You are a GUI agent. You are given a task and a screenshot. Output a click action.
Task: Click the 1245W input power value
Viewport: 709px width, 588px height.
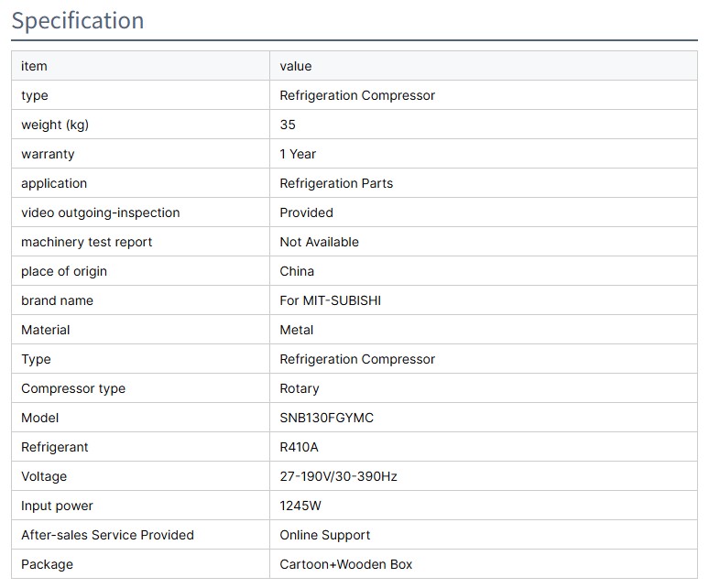[300, 506]
